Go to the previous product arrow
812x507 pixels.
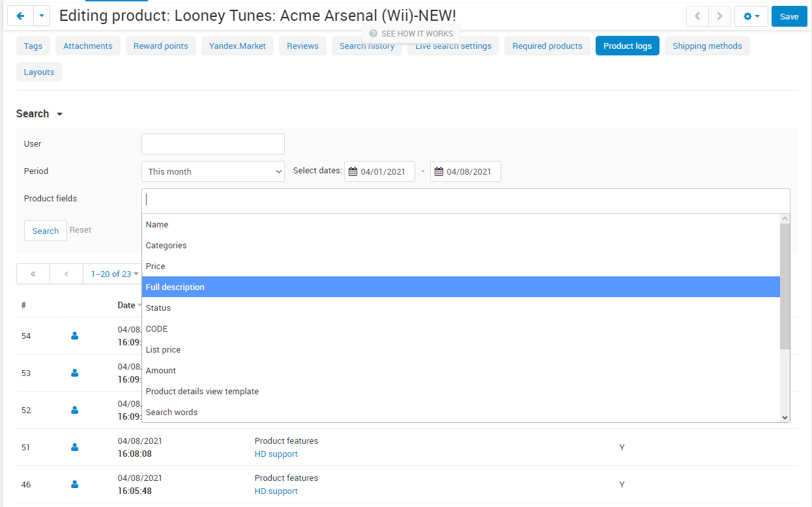click(x=697, y=16)
